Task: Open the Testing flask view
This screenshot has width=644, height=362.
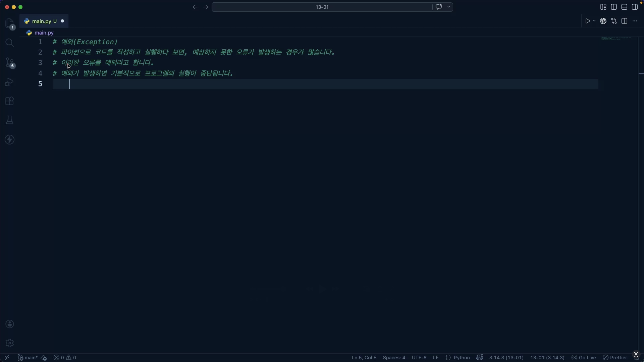Action: 10,120
